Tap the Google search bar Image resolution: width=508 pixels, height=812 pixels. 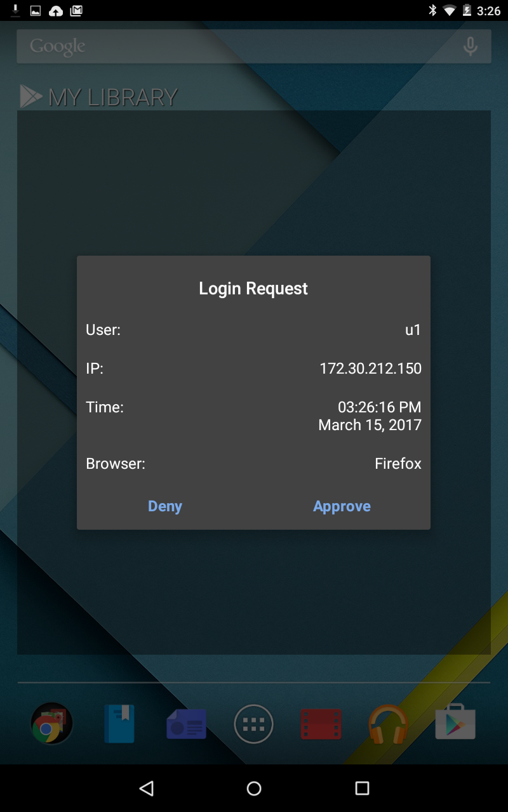point(241,46)
